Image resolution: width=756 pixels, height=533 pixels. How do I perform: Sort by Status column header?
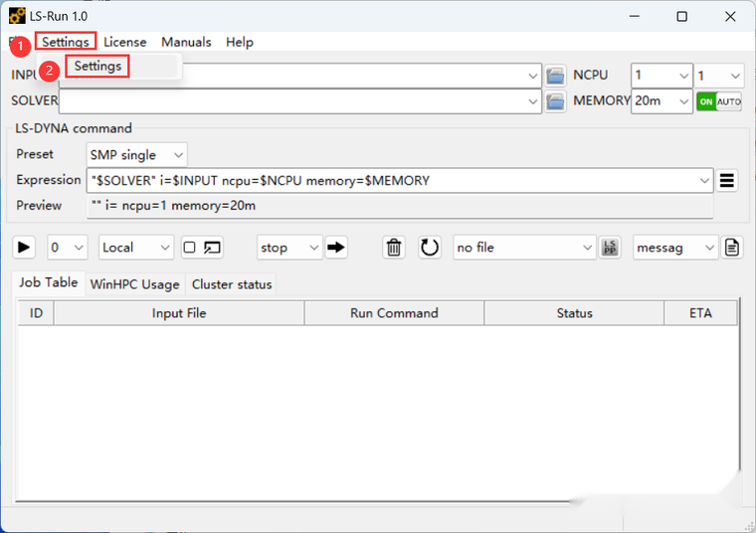[x=574, y=313]
